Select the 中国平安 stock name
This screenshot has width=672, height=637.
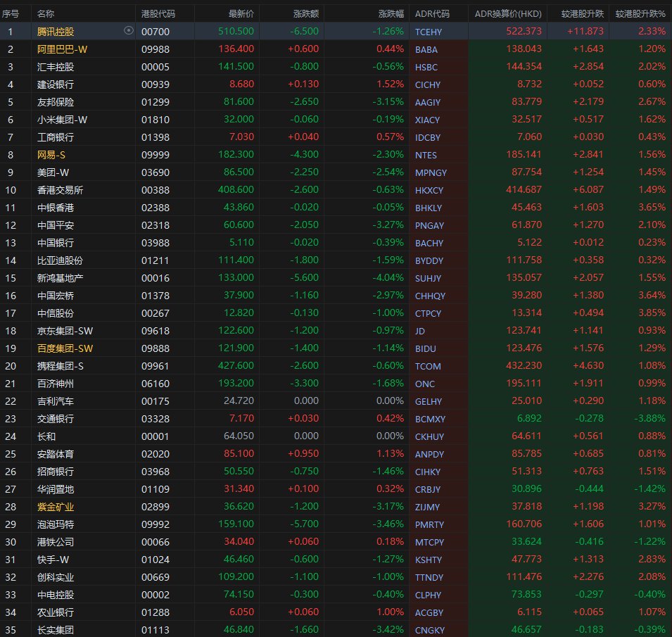[56, 225]
